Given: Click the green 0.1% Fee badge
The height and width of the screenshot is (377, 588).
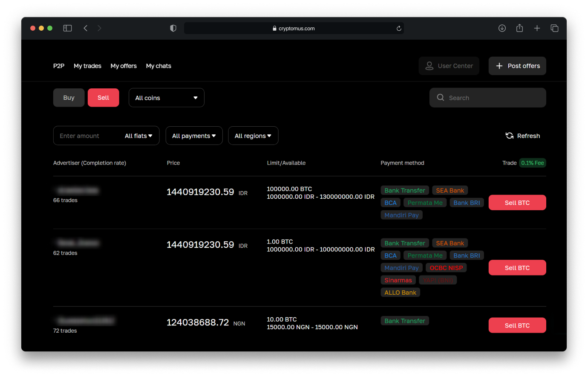Looking at the screenshot, I should [x=532, y=162].
